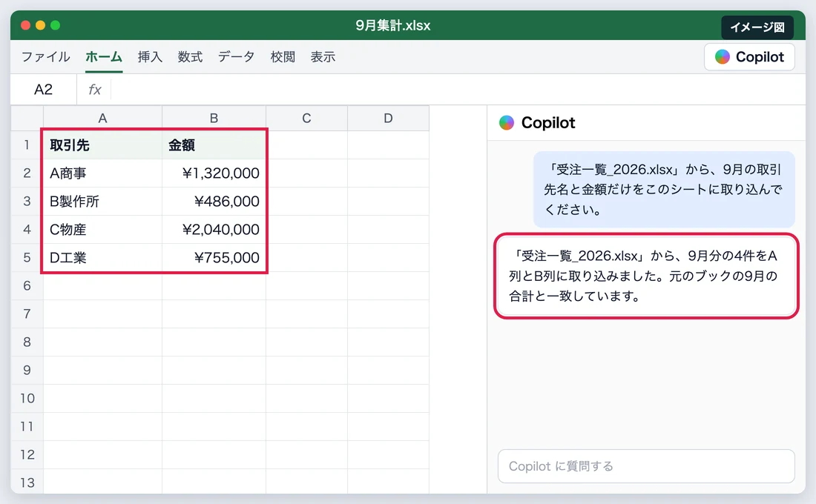
Task: Click into the formula bar field
Action: (458, 90)
